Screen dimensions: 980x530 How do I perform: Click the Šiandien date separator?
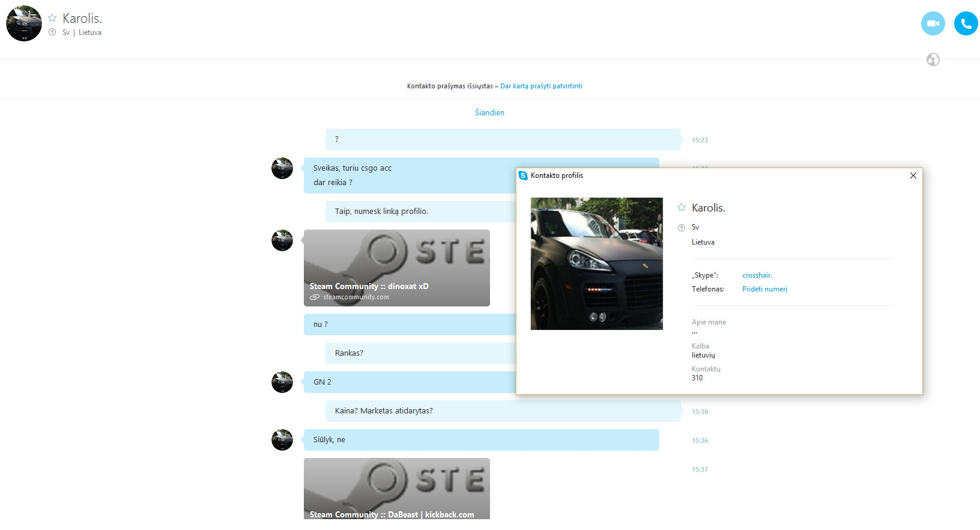[489, 112]
